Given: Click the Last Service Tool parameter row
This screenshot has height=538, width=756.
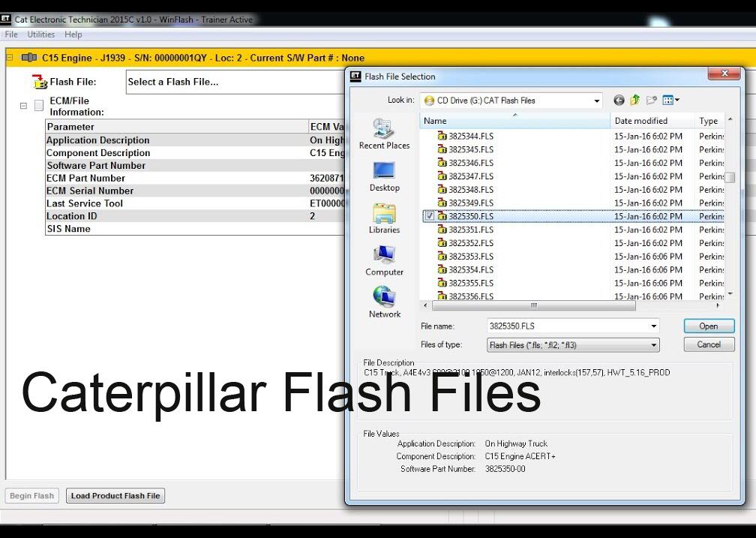Looking at the screenshot, I should [195, 203].
